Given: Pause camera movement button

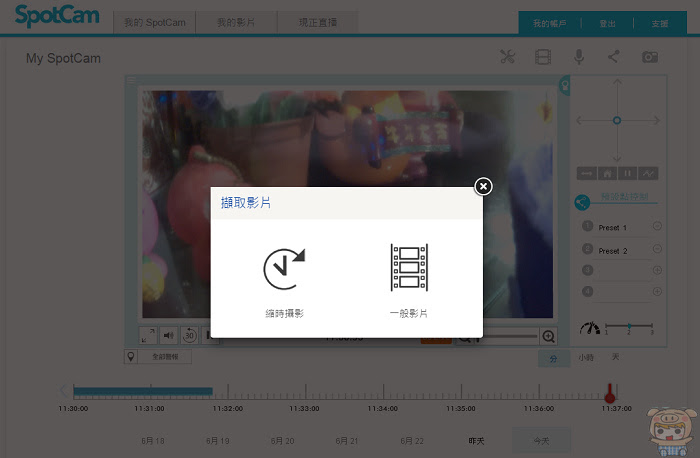Looking at the screenshot, I should coord(628,173).
